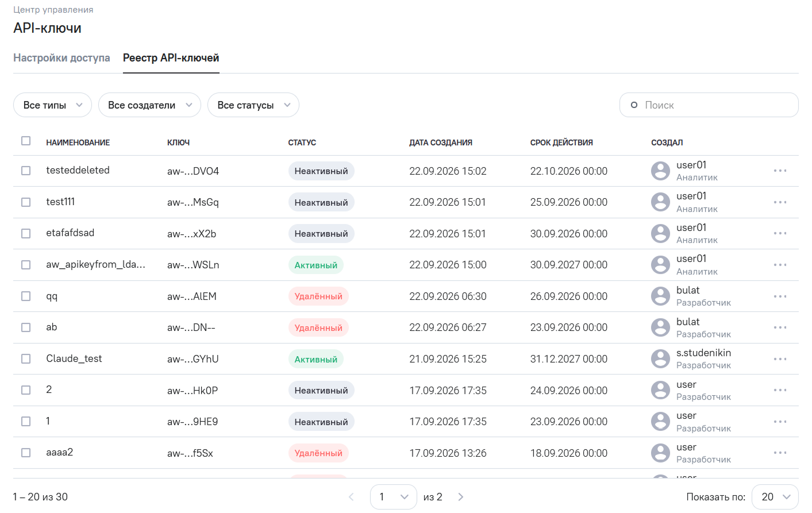Change rows per page dropdown showing 20
The width and height of the screenshot is (812, 513).
click(x=775, y=497)
